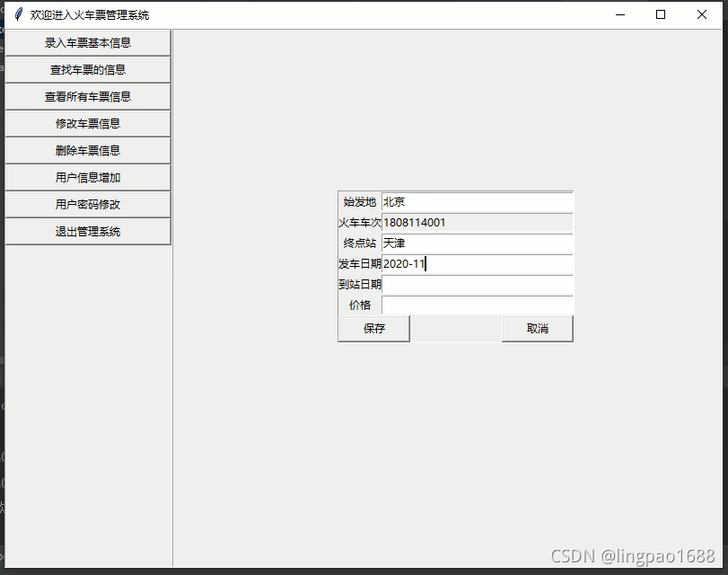Click the 始发地 label
Screen dimensions: 728x575
(360, 202)
